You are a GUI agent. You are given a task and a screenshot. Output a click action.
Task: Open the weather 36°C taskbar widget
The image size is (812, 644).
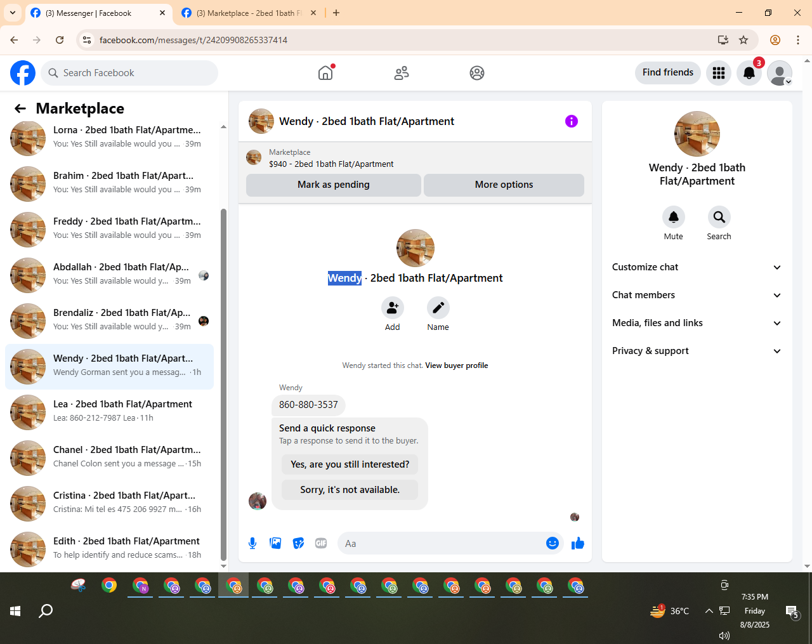point(669,611)
